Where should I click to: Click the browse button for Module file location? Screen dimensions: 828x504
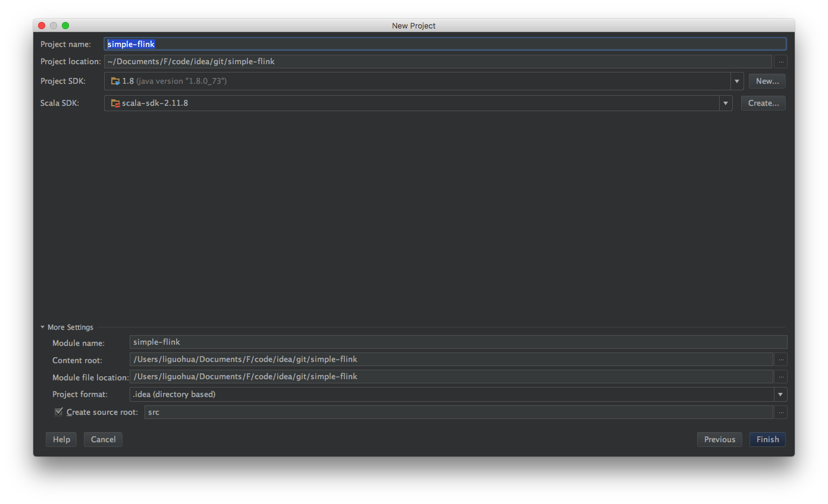click(780, 376)
